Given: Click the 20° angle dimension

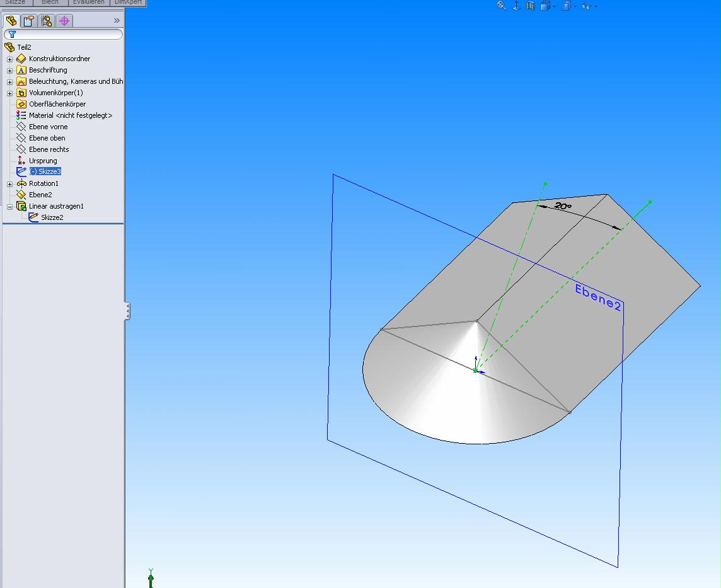Looking at the screenshot, I should click(x=563, y=207).
